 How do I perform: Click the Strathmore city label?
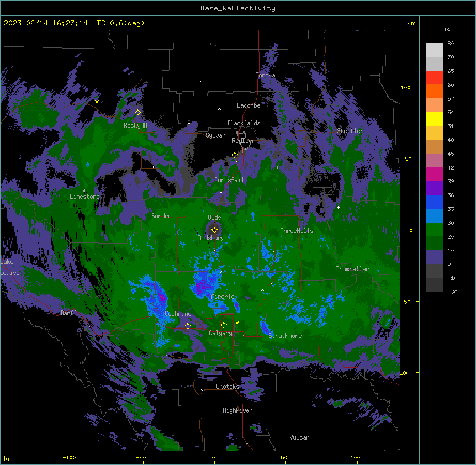pos(285,336)
